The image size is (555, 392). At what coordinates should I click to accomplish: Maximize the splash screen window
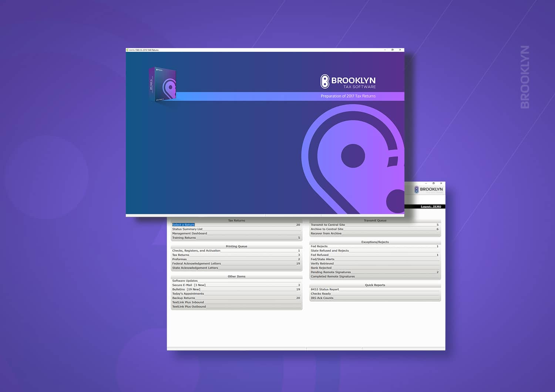[x=392, y=50]
